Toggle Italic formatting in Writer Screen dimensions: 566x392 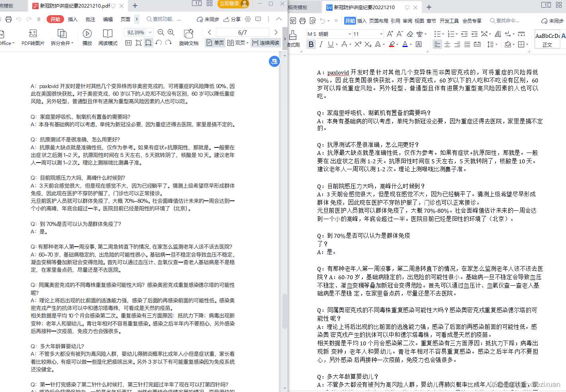coord(321,44)
